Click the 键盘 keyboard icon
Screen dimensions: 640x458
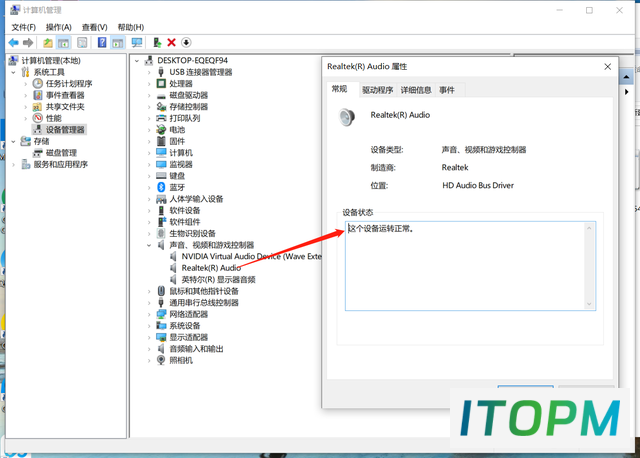click(161, 176)
